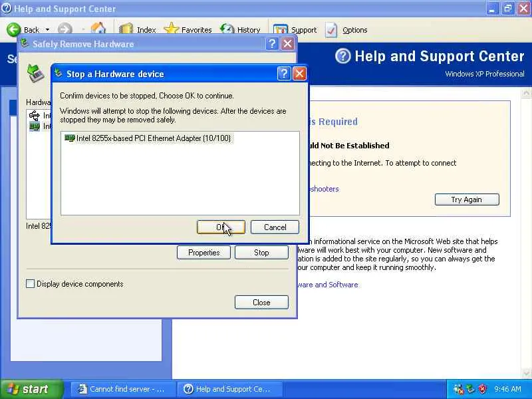Close the Stop a Hardware device dialog
Image resolution: width=532 pixels, height=399 pixels.
click(300, 74)
